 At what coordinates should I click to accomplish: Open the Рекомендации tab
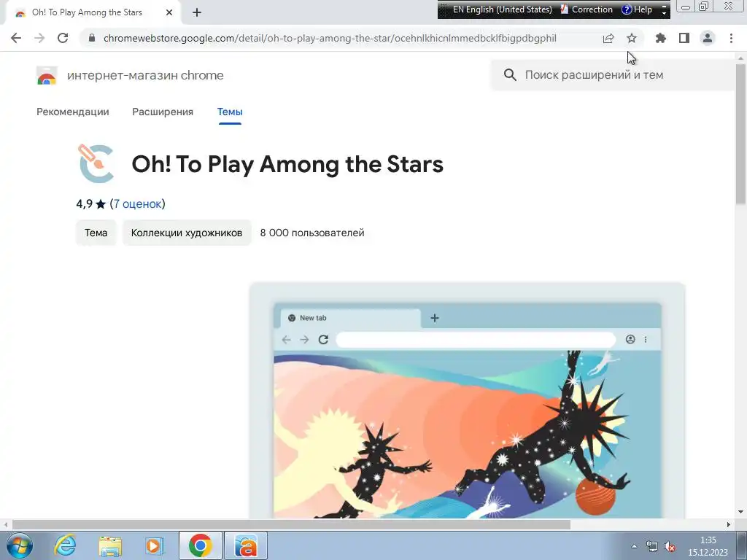pyautogui.click(x=73, y=112)
